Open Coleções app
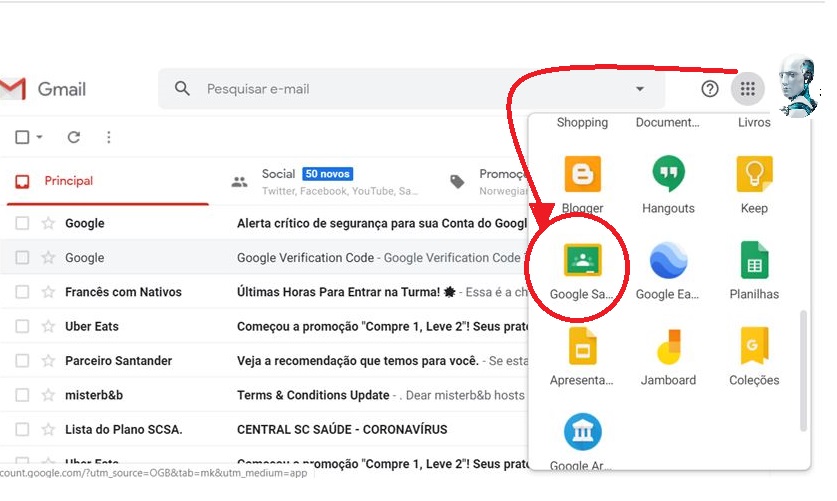Image resolution: width=837 pixels, height=501 pixels. [754, 357]
